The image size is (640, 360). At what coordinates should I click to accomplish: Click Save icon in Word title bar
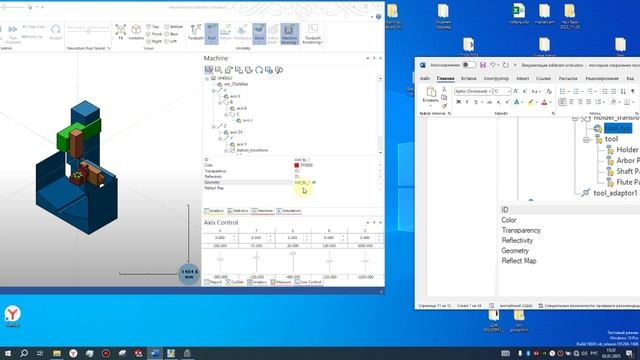tap(483, 65)
